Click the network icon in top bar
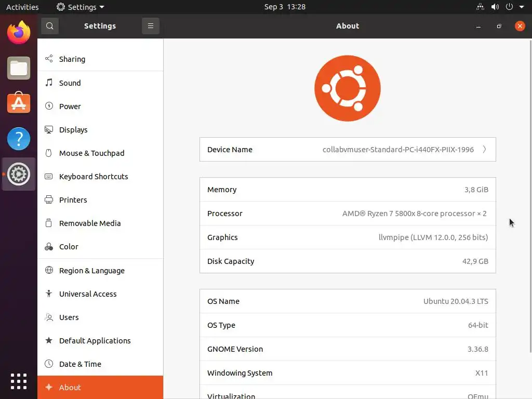The height and width of the screenshot is (399, 532). (480, 7)
